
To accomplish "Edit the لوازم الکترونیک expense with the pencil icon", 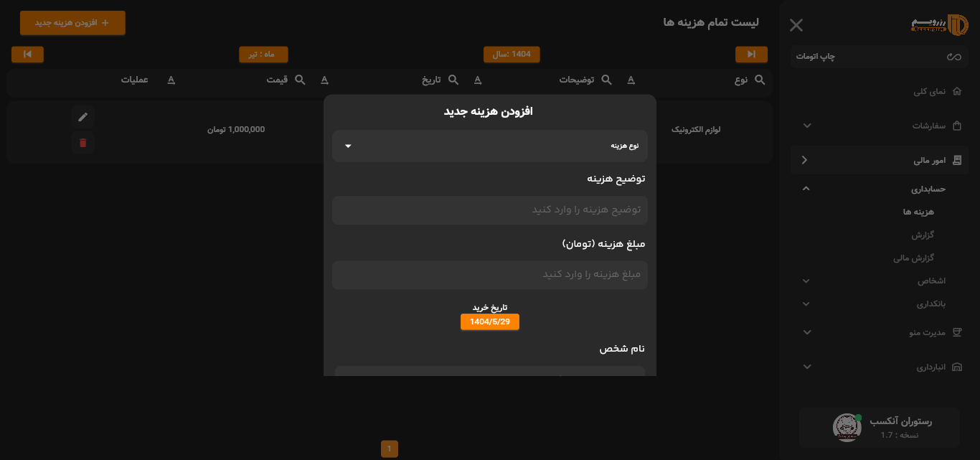I will coord(83,117).
